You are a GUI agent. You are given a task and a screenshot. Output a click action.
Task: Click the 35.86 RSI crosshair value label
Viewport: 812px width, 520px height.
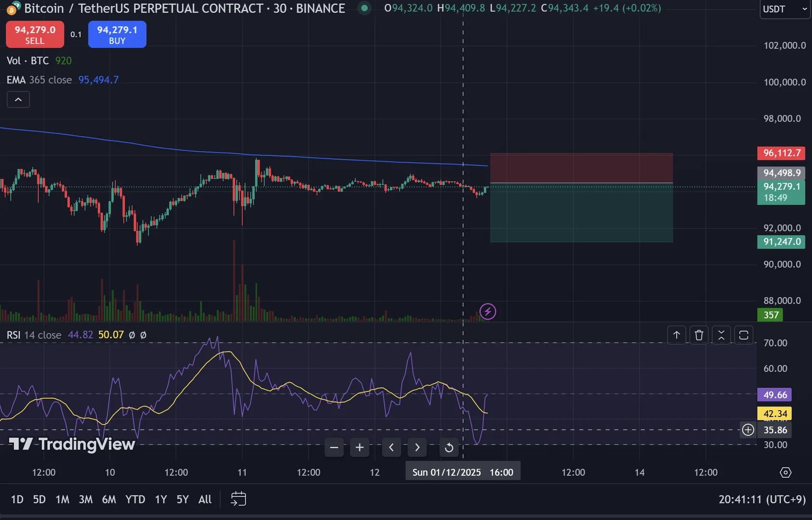[x=775, y=430]
